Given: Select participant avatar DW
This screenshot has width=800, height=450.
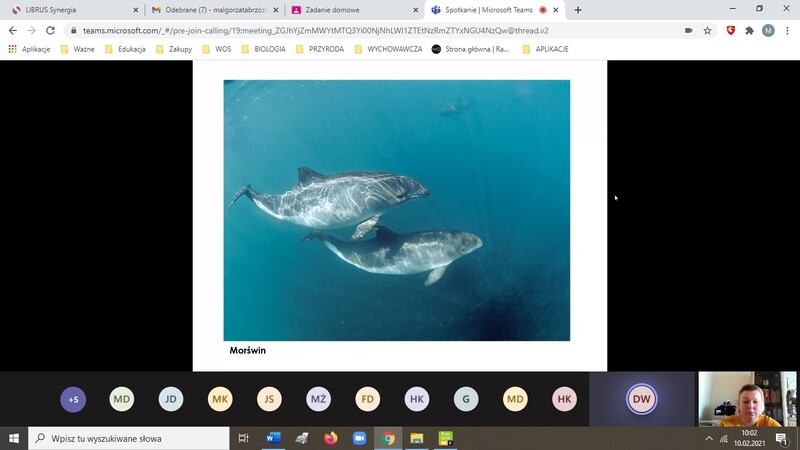Looking at the screenshot, I should [x=641, y=400].
